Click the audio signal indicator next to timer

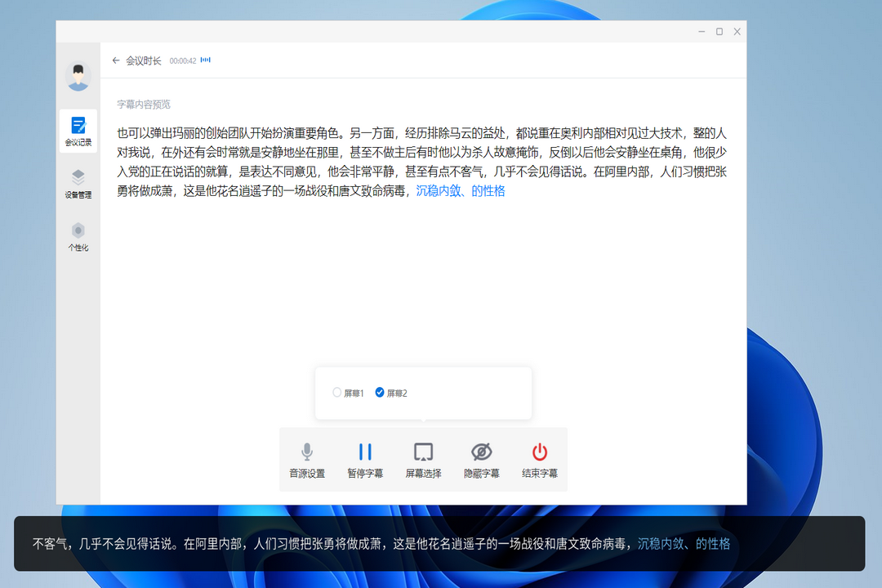click(205, 60)
